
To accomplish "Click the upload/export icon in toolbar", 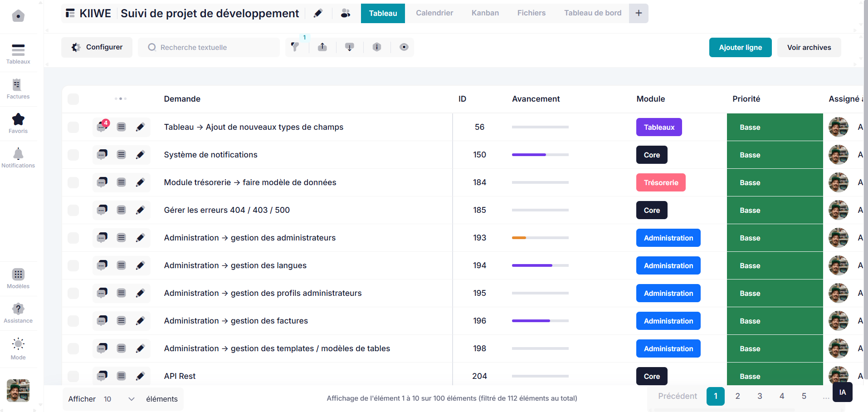I will 322,47.
